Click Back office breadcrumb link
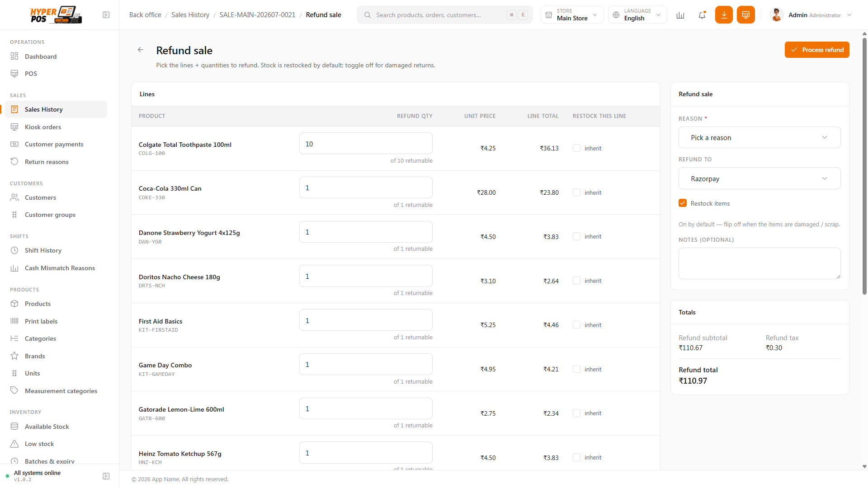Image resolution: width=868 pixels, height=488 pixels. (x=145, y=15)
